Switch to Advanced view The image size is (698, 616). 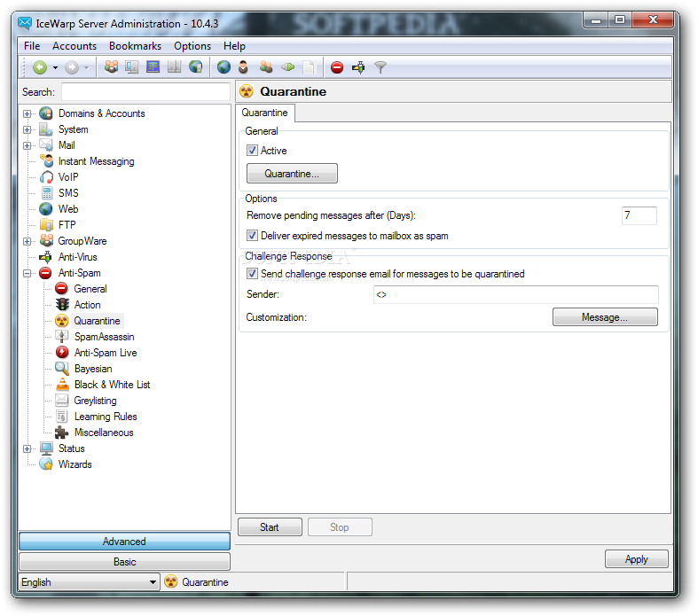[125, 542]
